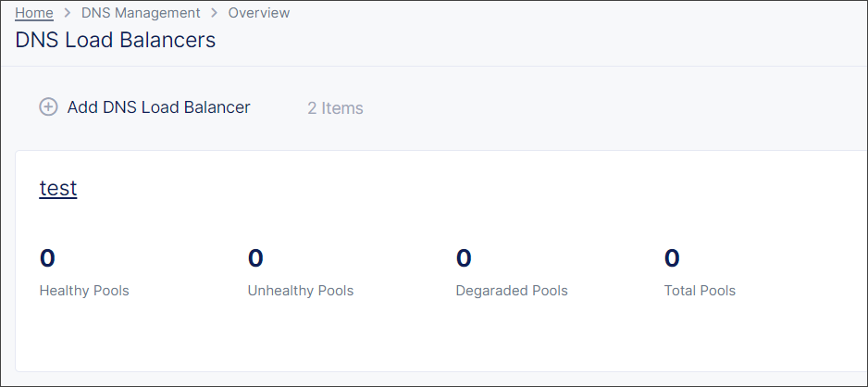Click the Degaraded Pools count number
The height and width of the screenshot is (387, 868).
tap(464, 258)
